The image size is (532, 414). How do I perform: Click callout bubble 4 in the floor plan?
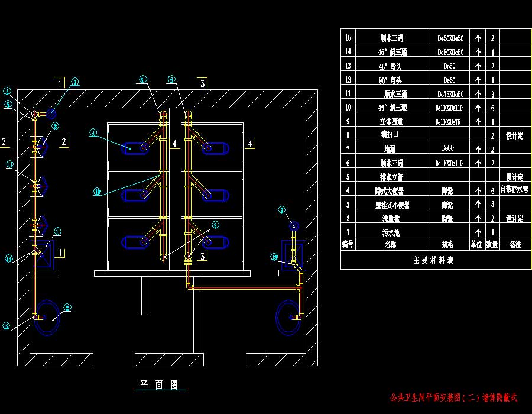(x=93, y=132)
